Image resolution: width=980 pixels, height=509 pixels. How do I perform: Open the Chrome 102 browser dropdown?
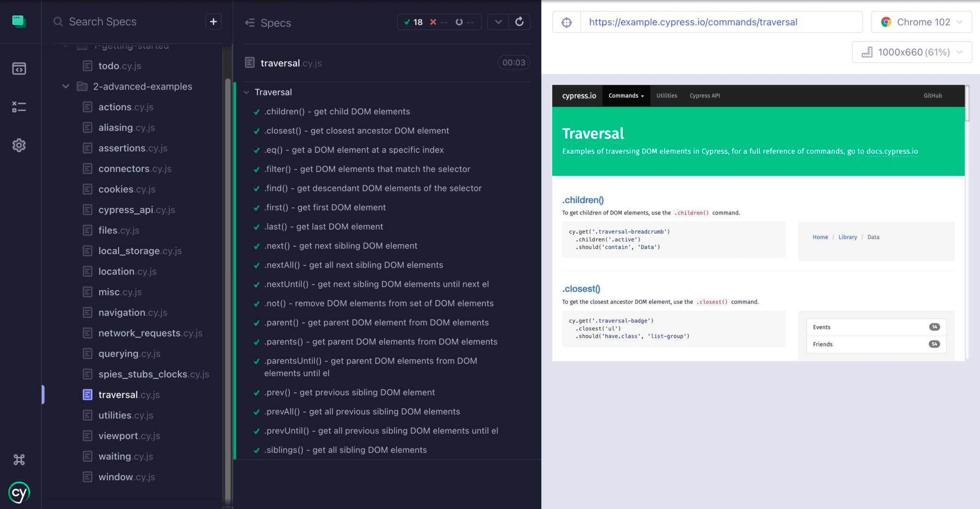[x=922, y=22]
